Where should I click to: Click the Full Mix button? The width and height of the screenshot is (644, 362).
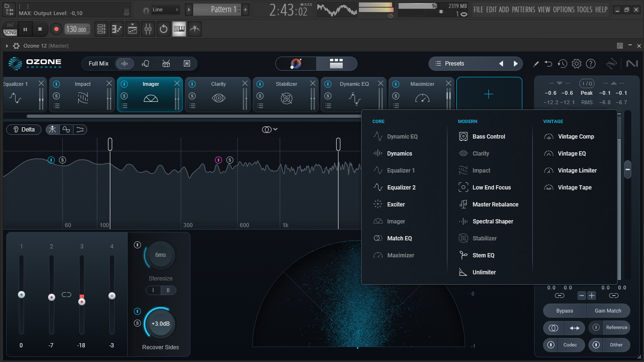pos(99,64)
